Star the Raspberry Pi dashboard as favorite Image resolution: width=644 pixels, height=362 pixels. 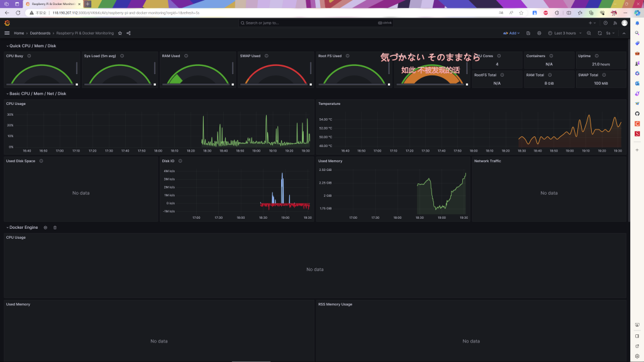[120, 33]
